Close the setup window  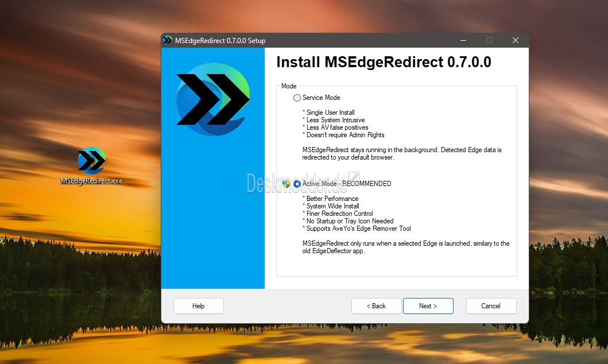pyautogui.click(x=516, y=40)
